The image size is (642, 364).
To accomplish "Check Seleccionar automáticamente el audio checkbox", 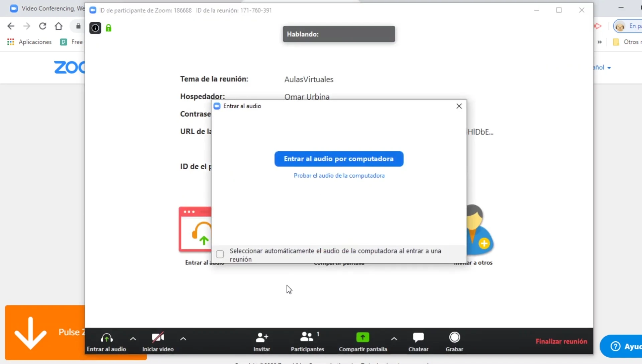I will coord(220,254).
